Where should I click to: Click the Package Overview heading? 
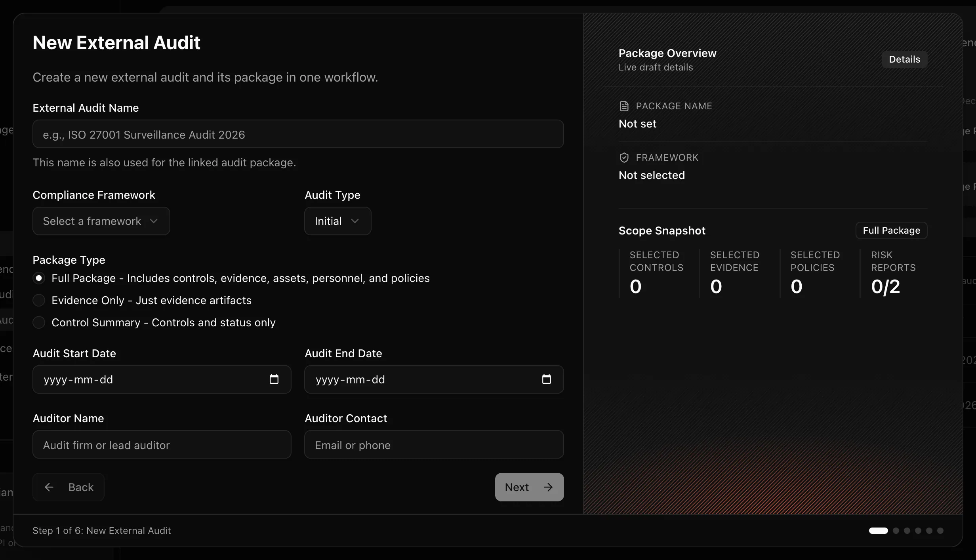click(x=667, y=53)
